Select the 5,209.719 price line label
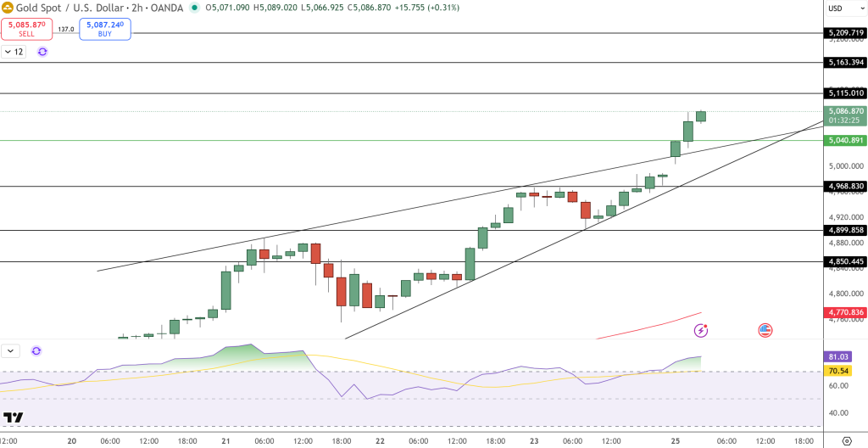This screenshot has height=448, width=868. point(844,33)
